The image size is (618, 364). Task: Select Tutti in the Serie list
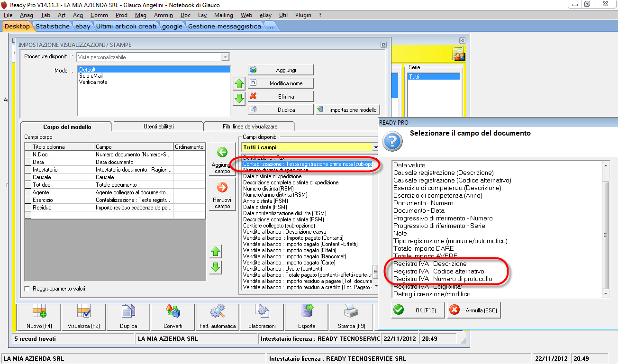click(x=433, y=76)
